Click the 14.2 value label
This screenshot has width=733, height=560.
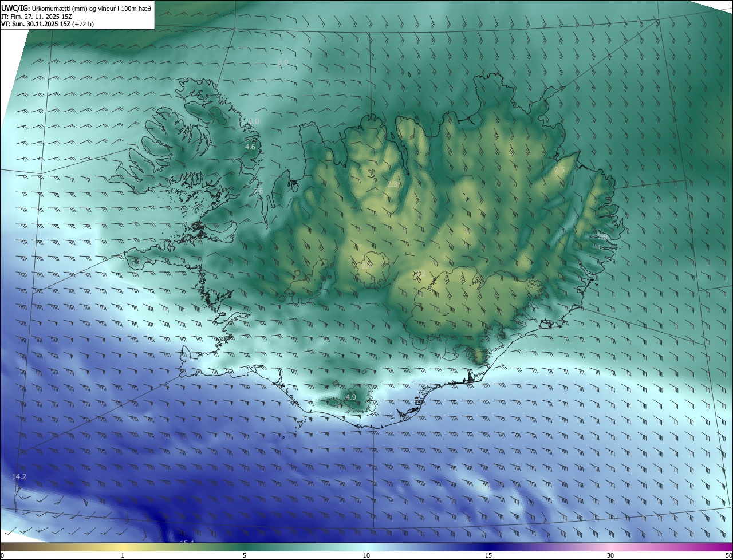19,476
